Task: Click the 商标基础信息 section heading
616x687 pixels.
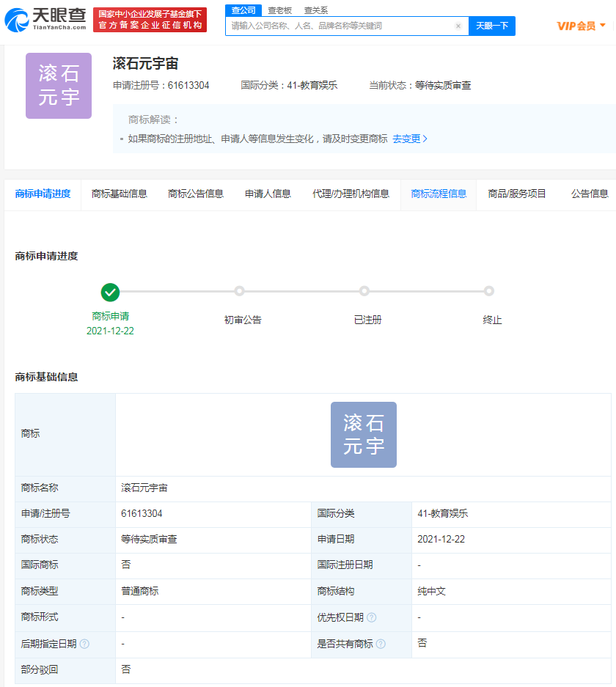Action: pyautogui.click(x=46, y=378)
